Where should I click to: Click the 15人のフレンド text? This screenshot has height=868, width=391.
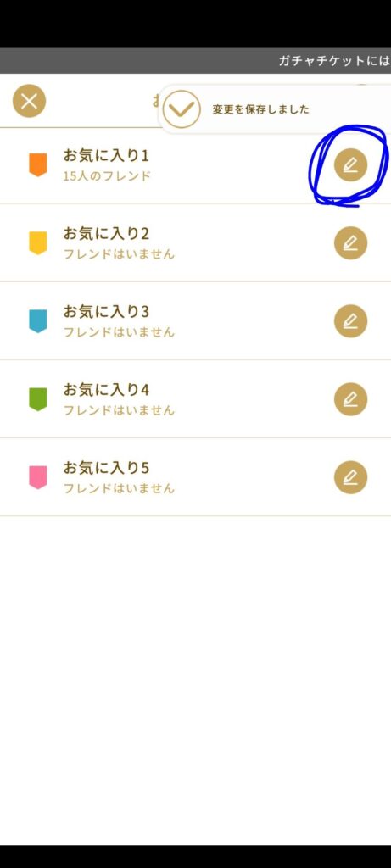[107, 176]
